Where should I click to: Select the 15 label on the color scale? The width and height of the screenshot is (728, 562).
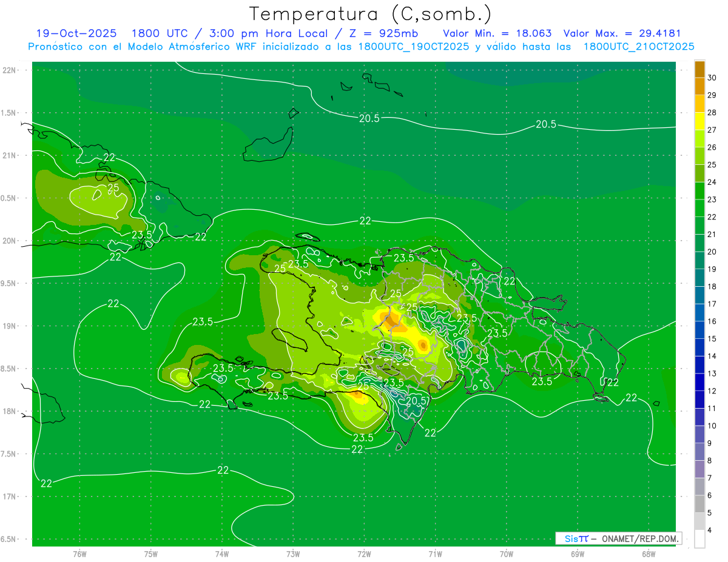pos(712,338)
